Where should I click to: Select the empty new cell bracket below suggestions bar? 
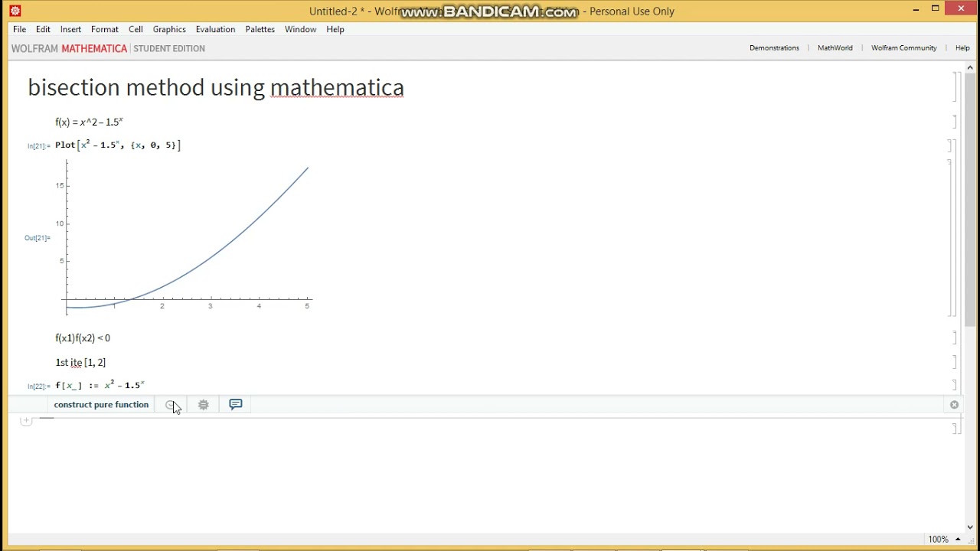(955, 429)
